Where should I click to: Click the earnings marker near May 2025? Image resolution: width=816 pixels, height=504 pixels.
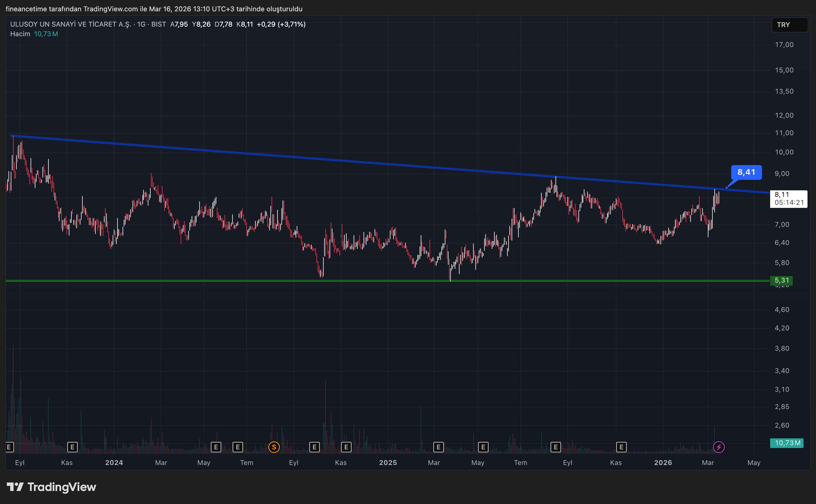click(x=483, y=447)
